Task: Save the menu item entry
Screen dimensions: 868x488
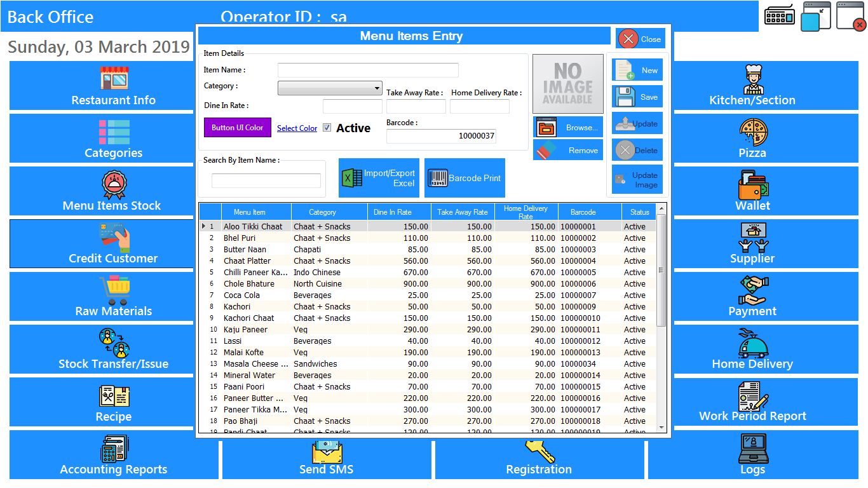Action: pyautogui.click(x=637, y=97)
